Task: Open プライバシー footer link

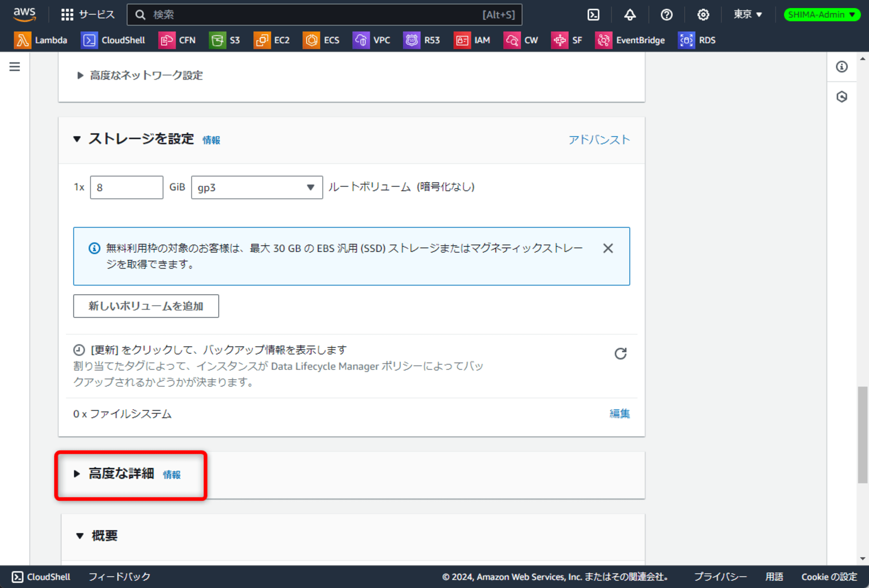Action: pos(720,577)
